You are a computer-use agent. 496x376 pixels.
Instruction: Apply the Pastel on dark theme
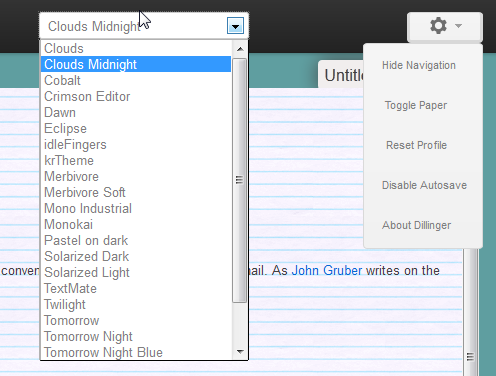(x=136, y=240)
